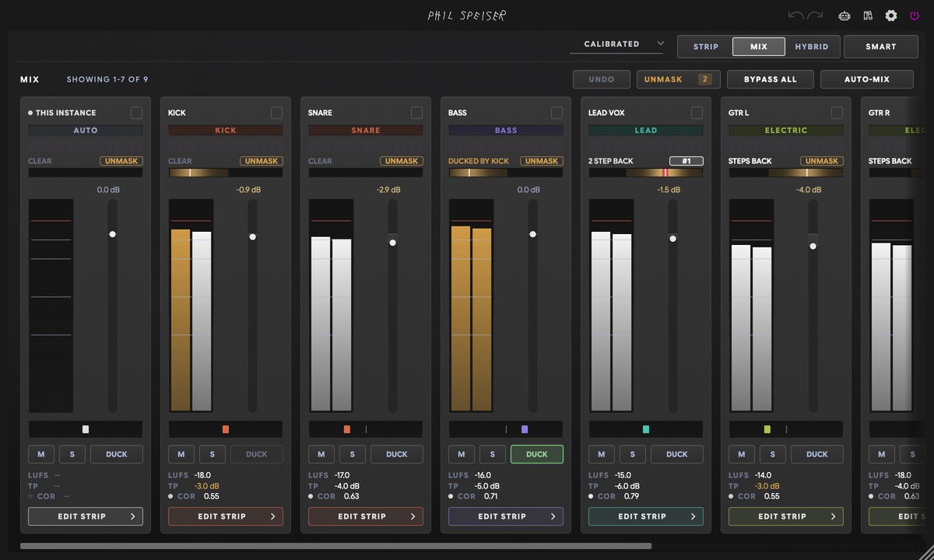Click Duck on the GTR L strip
This screenshot has height=560, width=934.
[817, 454]
